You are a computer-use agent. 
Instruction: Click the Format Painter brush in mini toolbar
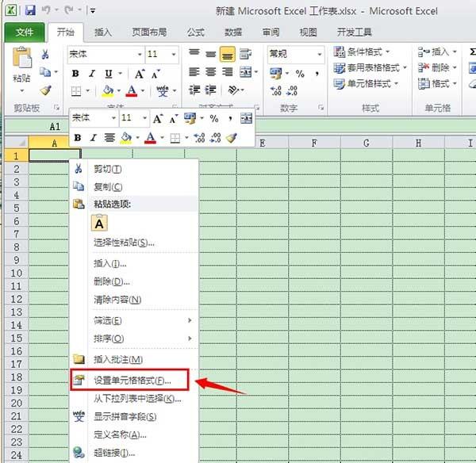coord(231,137)
